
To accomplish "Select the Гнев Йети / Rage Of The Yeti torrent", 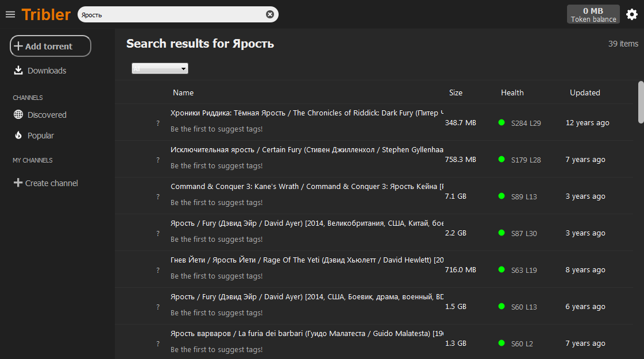I will pyautogui.click(x=307, y=260).
